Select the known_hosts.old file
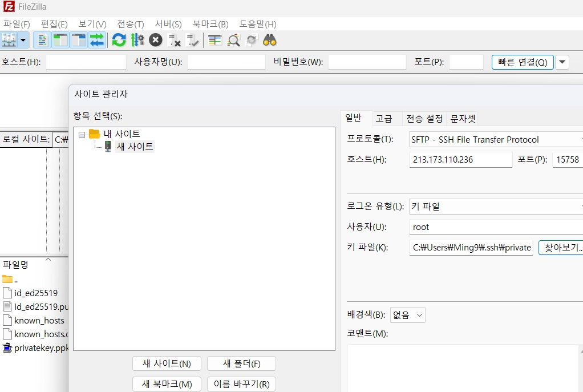Viewport: 583px width, 392px height. click(x=36, y=334)
